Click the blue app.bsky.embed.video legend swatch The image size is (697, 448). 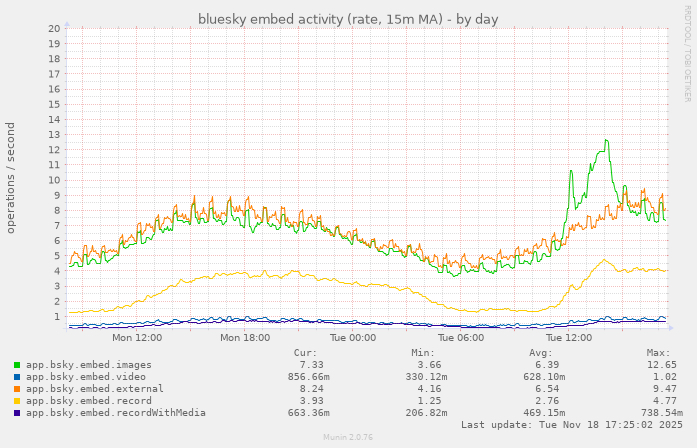(x=17, y=377)
